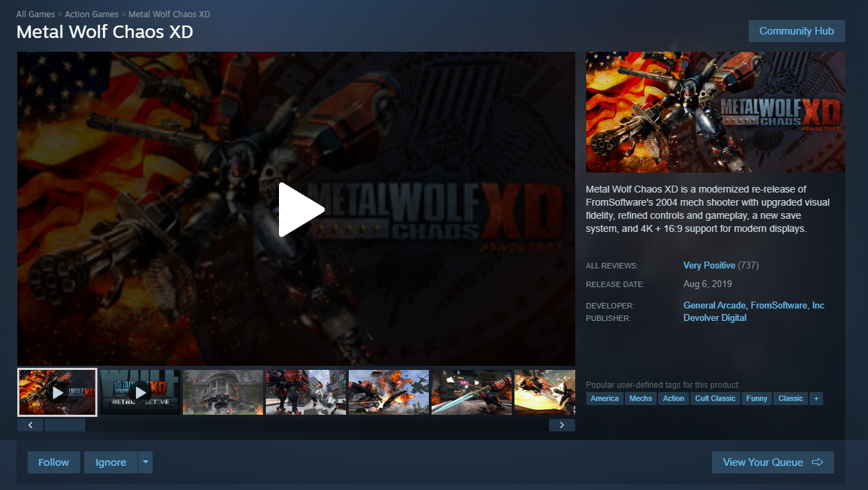
Task: View Your Queue
Action: (773, 462)
